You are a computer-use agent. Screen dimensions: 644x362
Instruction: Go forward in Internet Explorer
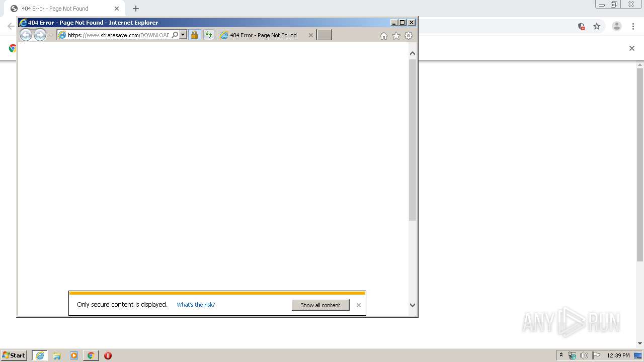point(40,35)
